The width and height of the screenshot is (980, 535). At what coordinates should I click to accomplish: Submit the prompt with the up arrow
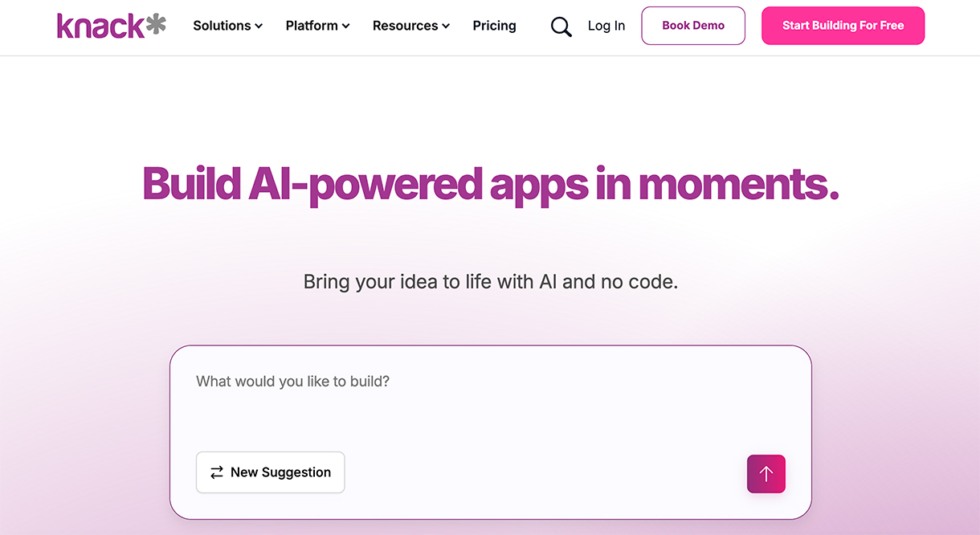tap(766, 474)
